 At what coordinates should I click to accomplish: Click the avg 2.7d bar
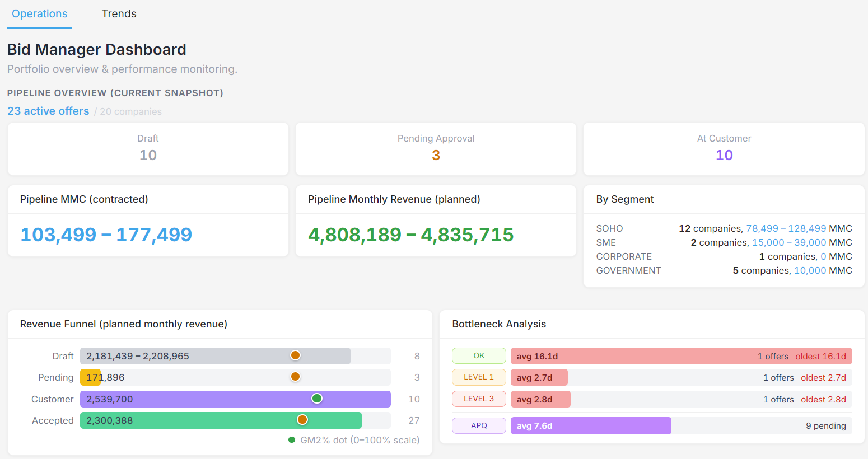[x=539, y=377]
